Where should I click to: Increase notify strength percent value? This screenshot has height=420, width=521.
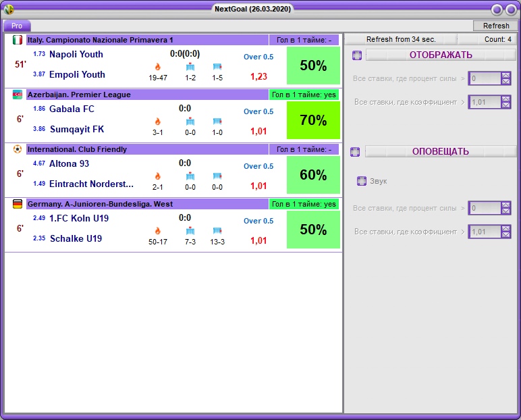tap(505, 205)
